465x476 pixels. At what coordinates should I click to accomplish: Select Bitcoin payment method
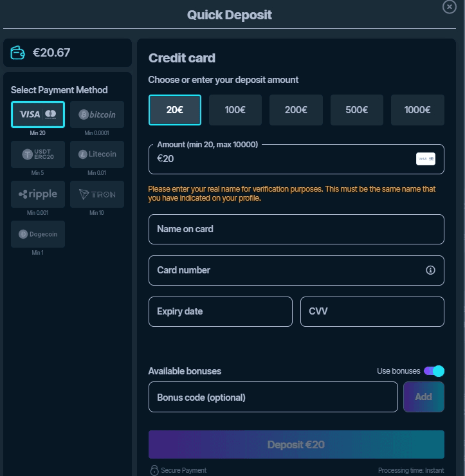(x=97, y=114)
